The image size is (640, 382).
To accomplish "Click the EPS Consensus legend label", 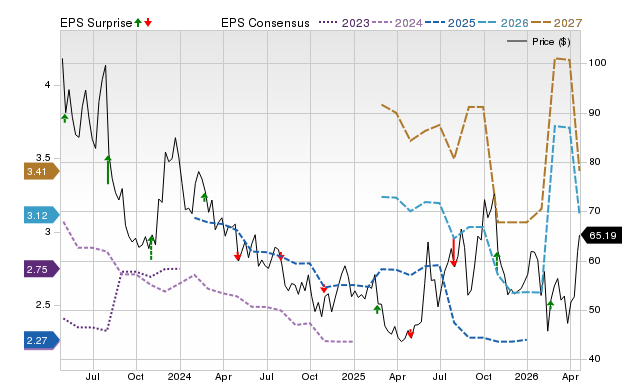I will (x=265, y=23).
